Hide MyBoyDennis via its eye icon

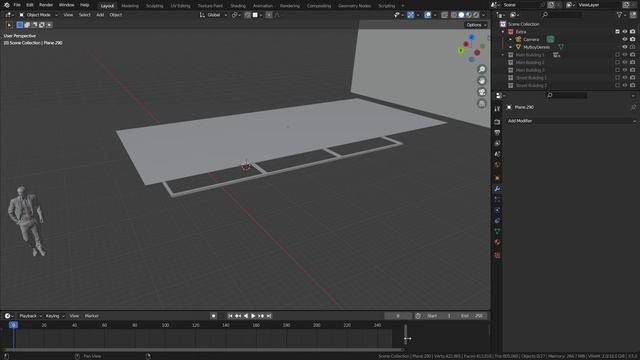point(624,47)
